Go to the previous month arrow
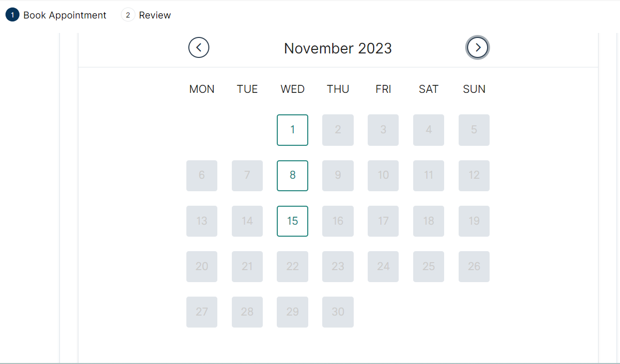The height and width of the screenshot is (364, 620). 199,48
